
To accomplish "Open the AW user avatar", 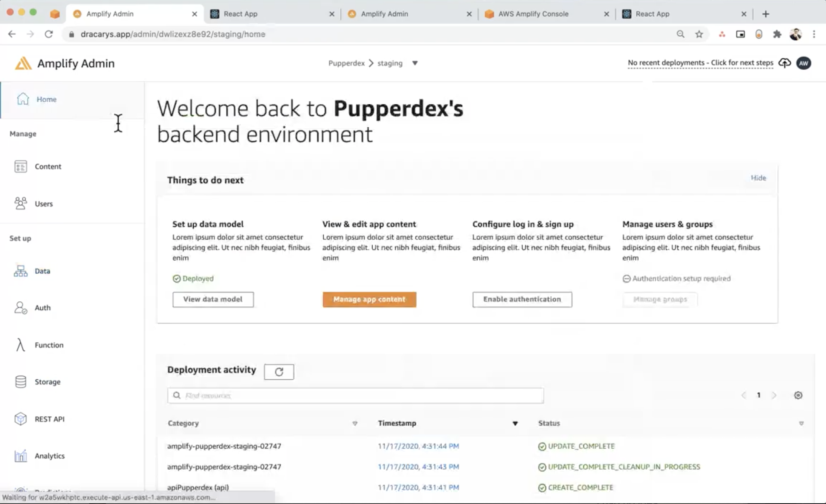I will coord(804,63).
